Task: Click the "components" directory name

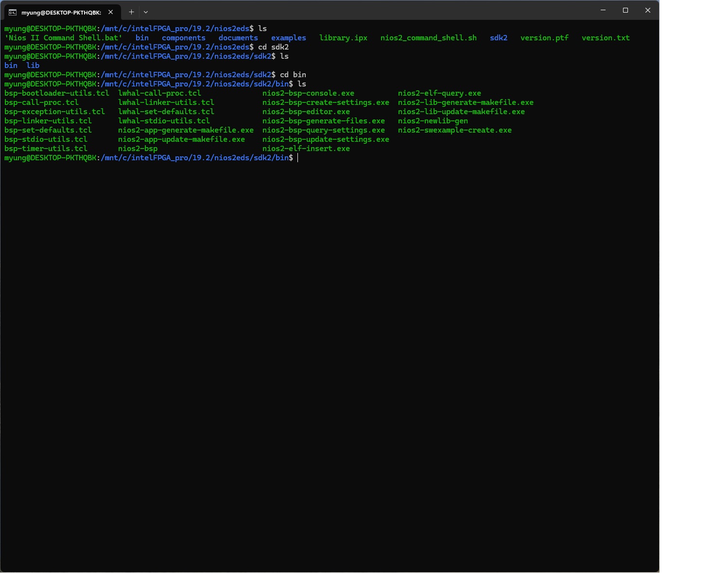Action: (x=184, y=38)
